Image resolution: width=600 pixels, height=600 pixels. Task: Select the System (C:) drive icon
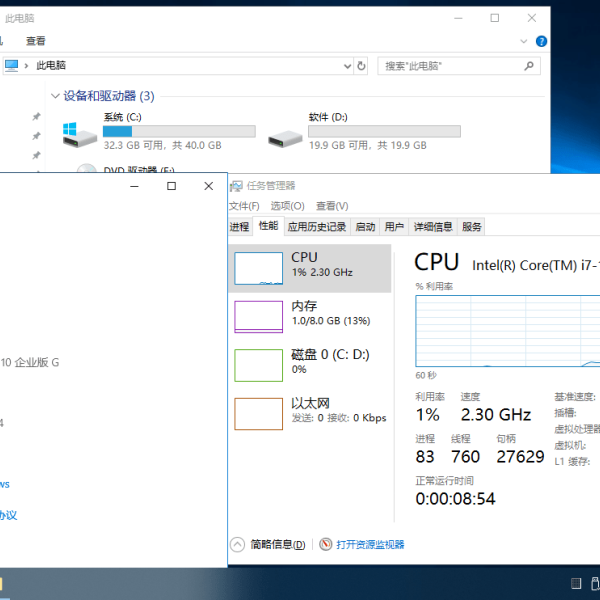tap(80, 135)
